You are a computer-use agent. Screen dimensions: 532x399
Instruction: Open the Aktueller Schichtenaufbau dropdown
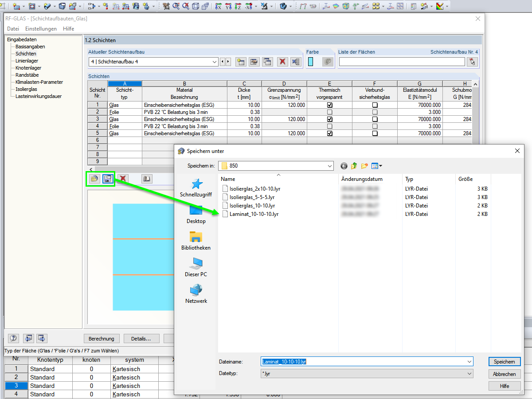tap(215, 62)
